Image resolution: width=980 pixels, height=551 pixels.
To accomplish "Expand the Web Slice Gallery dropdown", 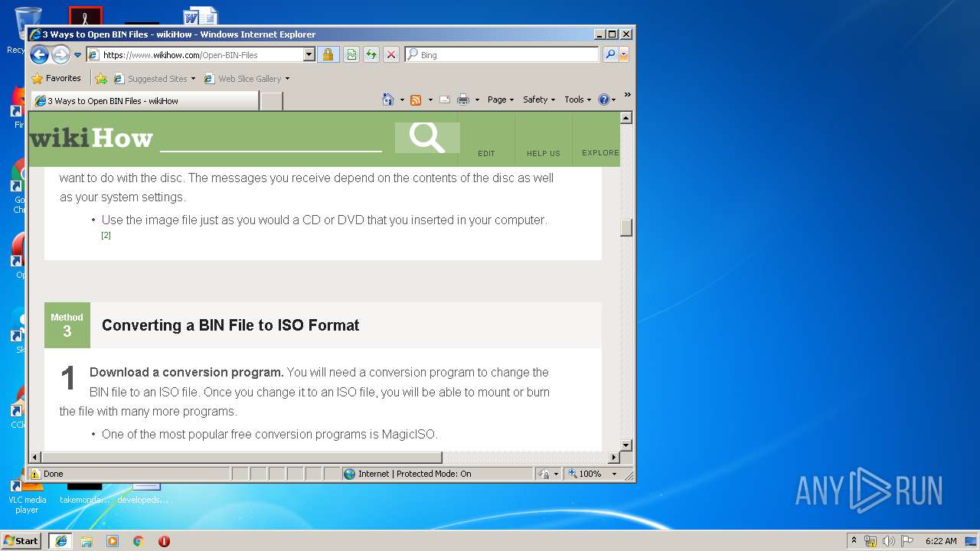I will (287, 78).
